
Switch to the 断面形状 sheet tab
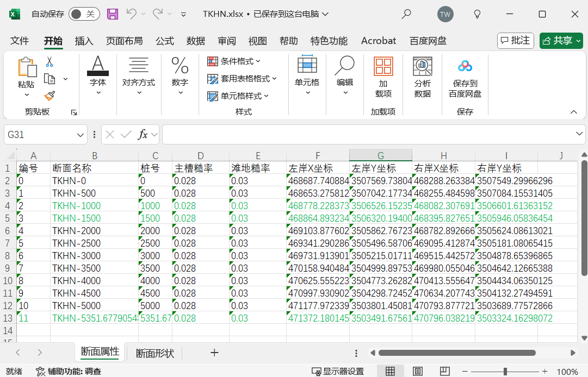[155, 353]
